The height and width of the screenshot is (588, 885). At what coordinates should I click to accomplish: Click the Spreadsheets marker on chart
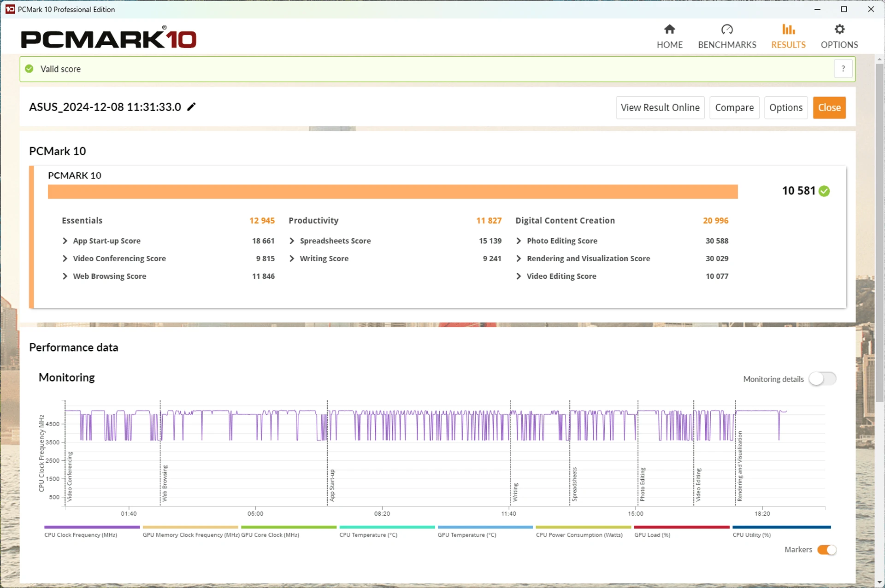(x=574, y=484)
